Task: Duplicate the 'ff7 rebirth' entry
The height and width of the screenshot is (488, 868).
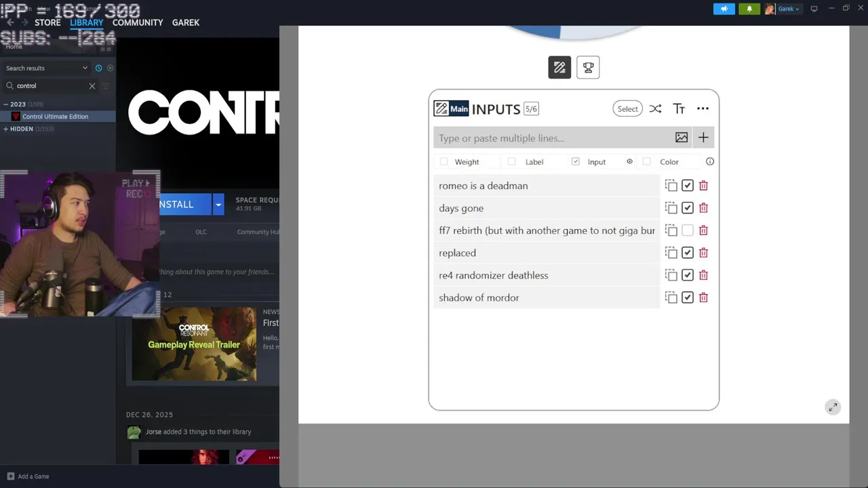Action: tap(671, 230)
